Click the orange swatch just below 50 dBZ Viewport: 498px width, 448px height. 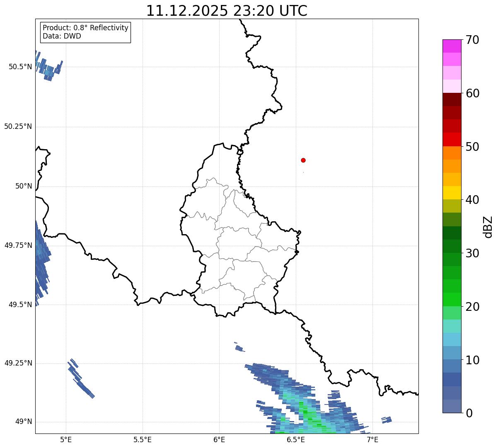point(452,153)
